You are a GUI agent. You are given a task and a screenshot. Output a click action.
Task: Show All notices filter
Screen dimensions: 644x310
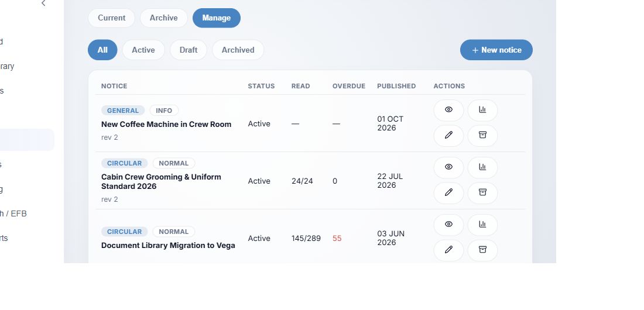(102, 50)
